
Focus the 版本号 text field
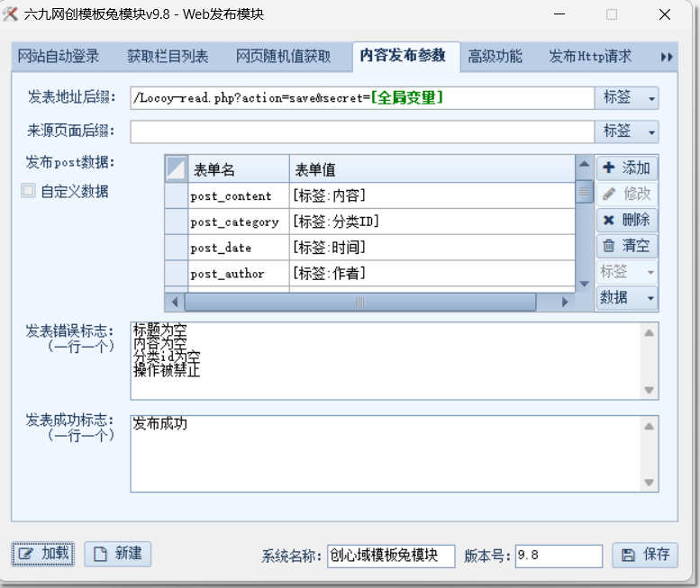point(559,556)
